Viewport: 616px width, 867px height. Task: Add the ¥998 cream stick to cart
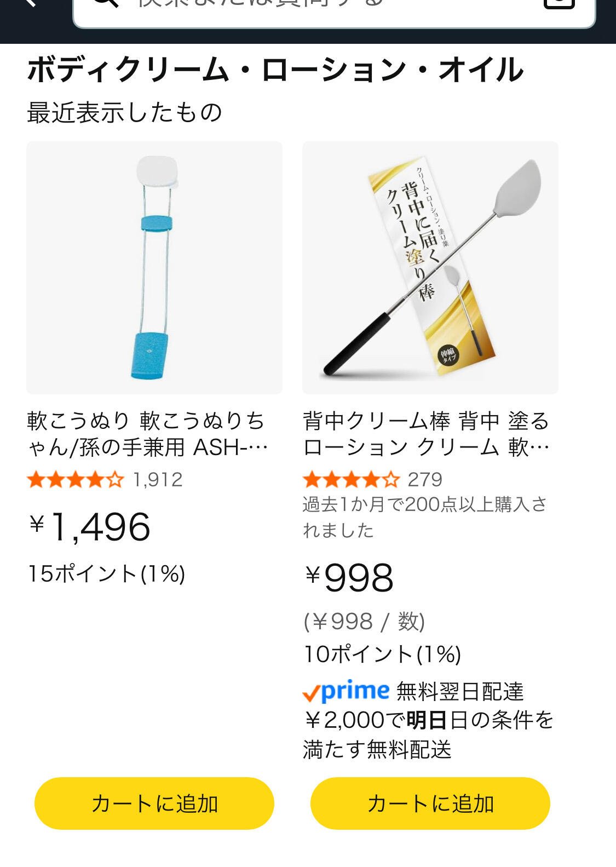430,803
